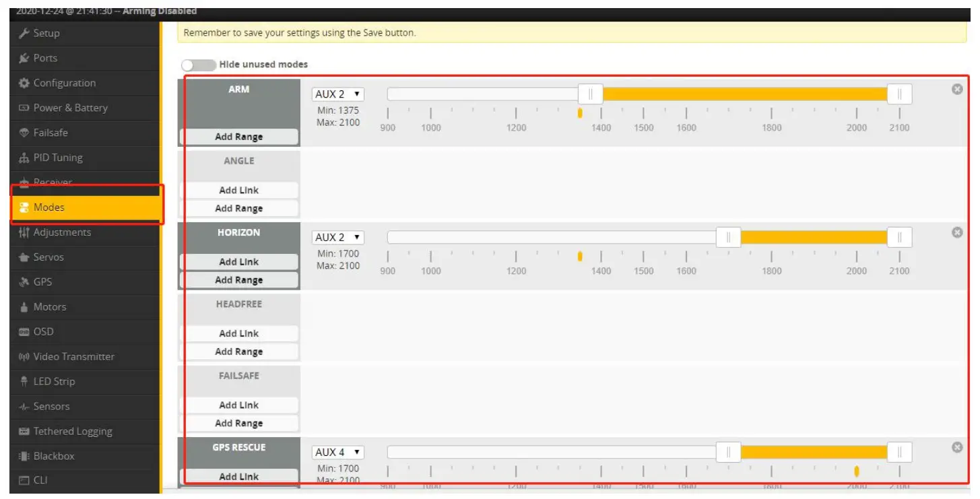Open Setup via its wrench icon
This screenshot has height=499, width=980.
(x=24, y=33)
